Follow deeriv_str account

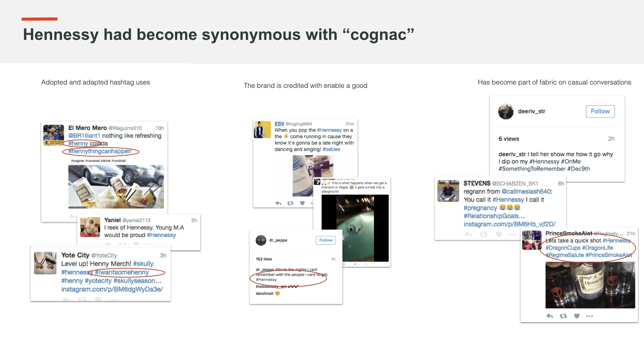tap(600, 111)
